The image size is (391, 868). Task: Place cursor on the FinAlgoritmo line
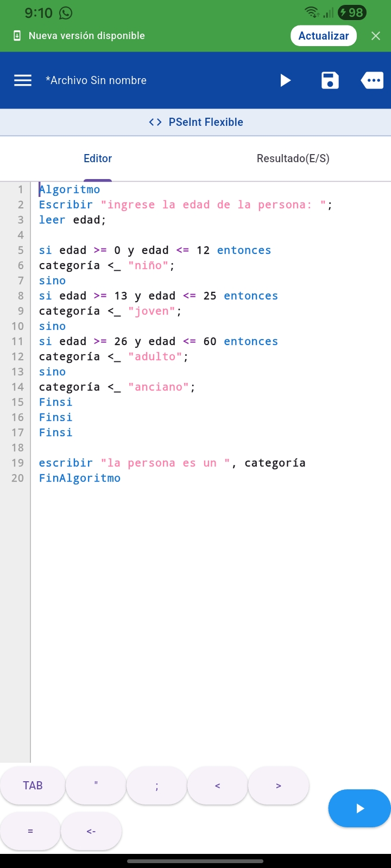coord(80,478)
